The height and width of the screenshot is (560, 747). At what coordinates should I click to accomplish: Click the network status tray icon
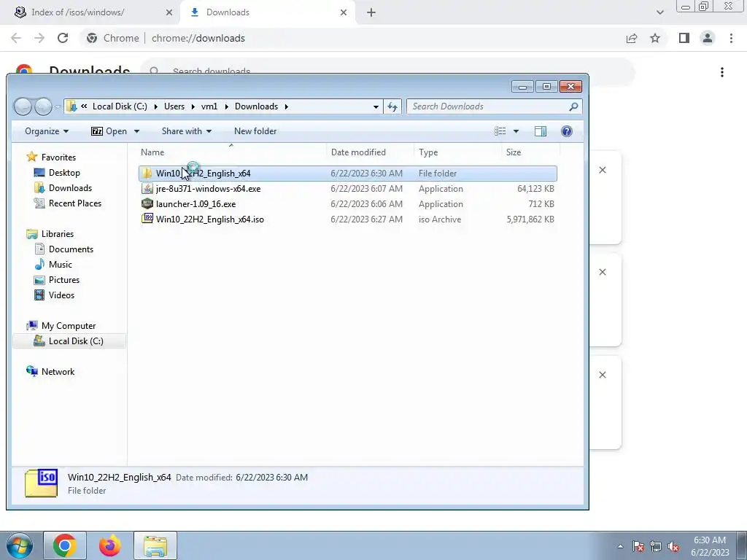[x=656, y=546]
